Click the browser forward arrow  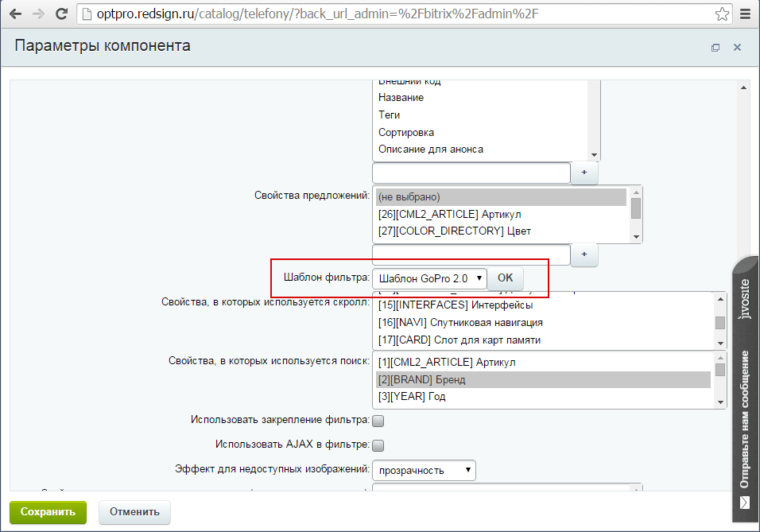point(37,14)
